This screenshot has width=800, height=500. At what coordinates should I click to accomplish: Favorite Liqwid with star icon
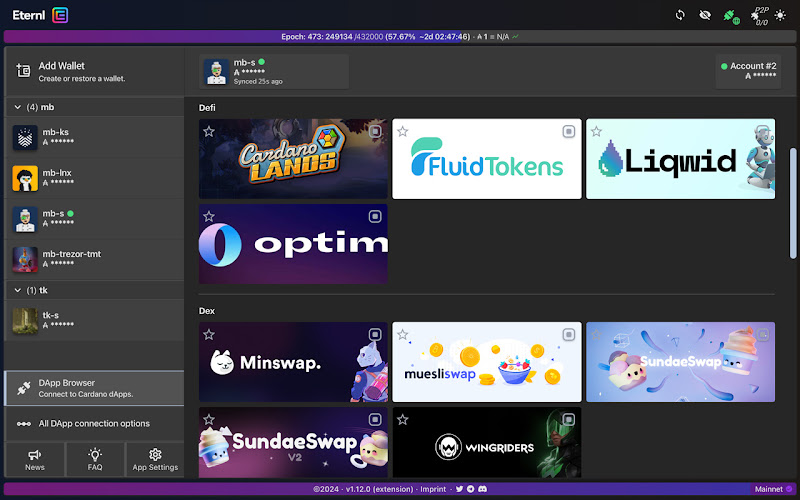coord(596,132)
